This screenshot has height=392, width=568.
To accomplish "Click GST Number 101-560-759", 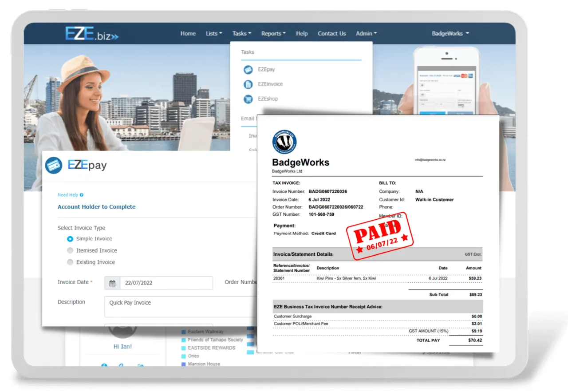I will (x=321, y=214).
